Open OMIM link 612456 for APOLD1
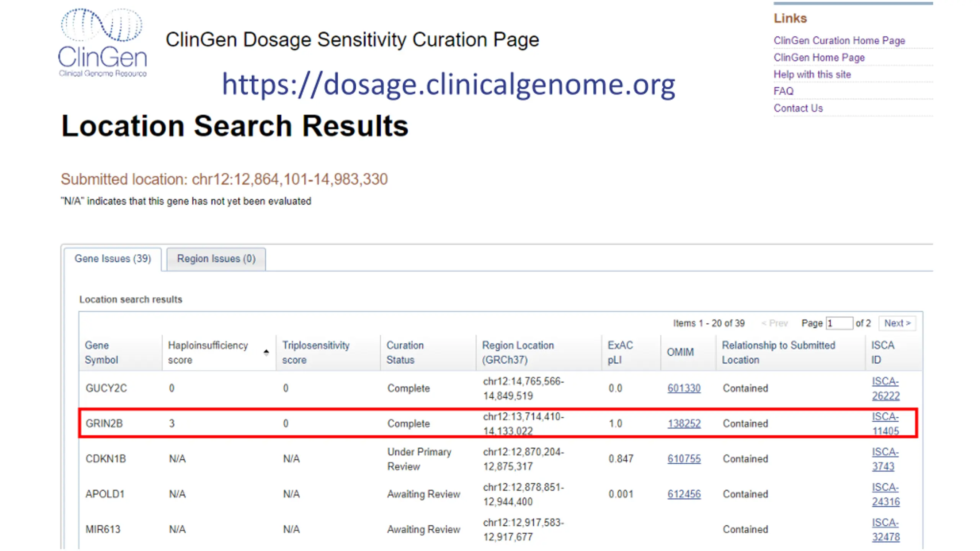980x551 pixels. (684, 494)
